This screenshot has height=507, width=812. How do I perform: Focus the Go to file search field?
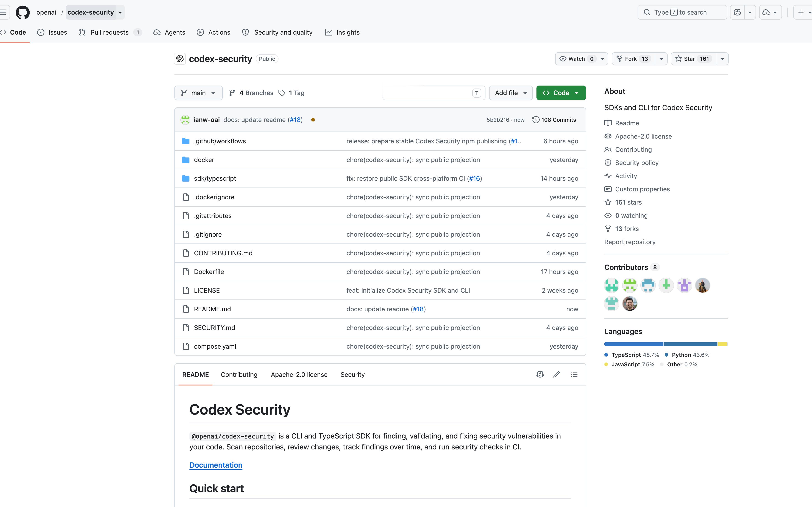click(434, 93)
